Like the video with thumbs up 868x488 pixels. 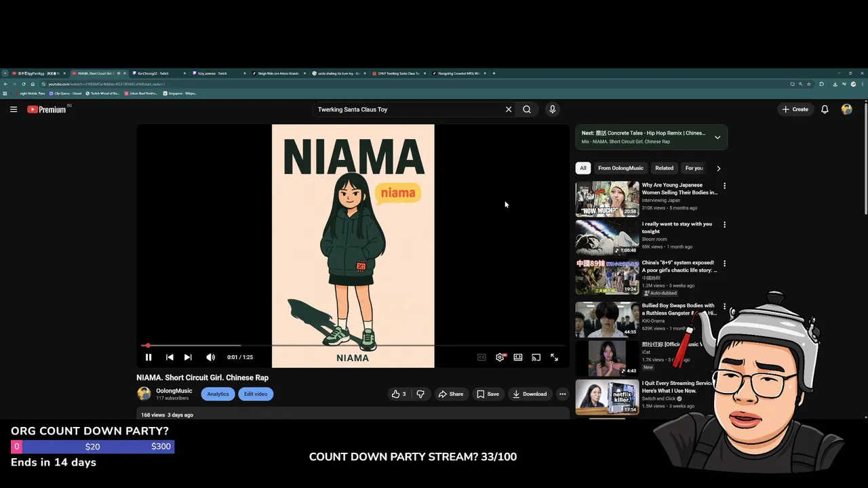click(x=399, y=394)
